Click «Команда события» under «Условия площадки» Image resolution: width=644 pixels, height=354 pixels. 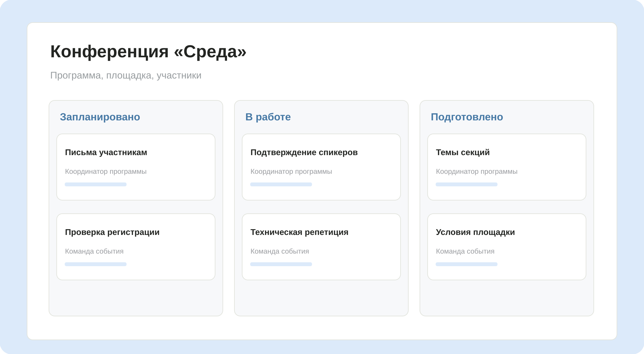point(465,251)
